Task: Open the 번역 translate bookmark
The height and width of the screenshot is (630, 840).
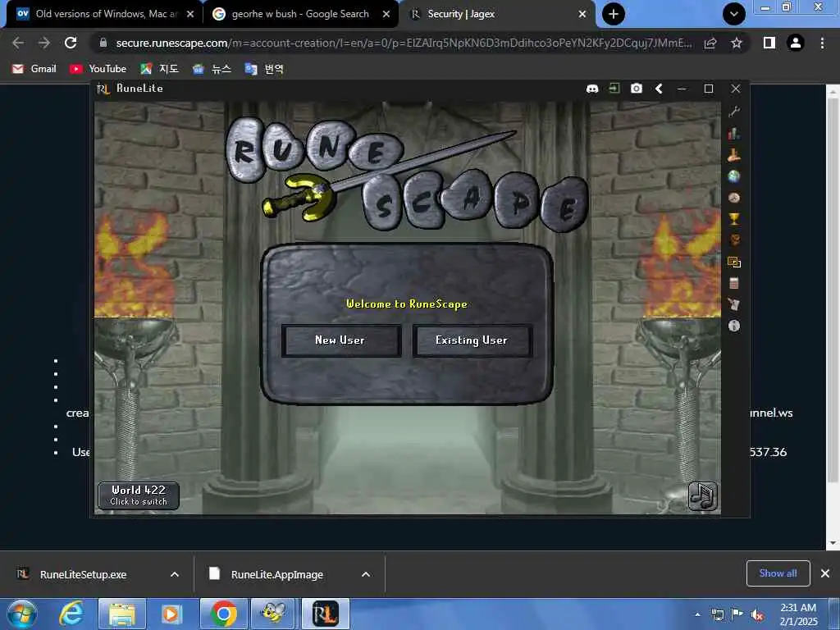Action: (x=264, y=69)
